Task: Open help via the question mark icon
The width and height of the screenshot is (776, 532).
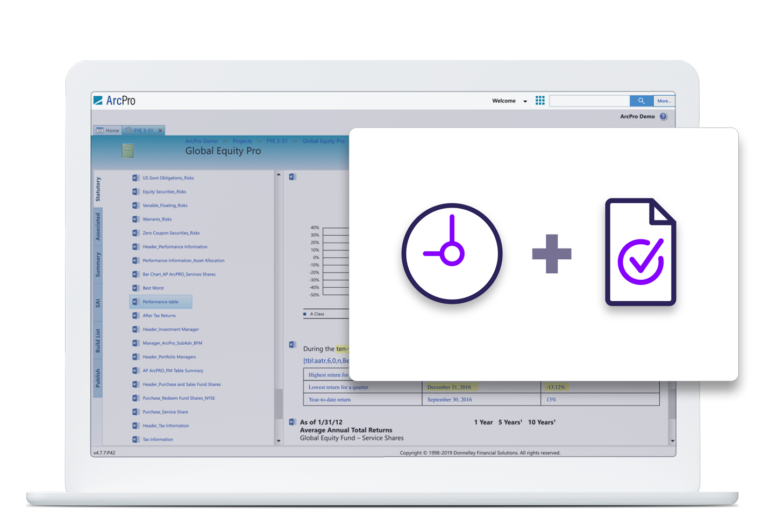Action: coord(663,117)
